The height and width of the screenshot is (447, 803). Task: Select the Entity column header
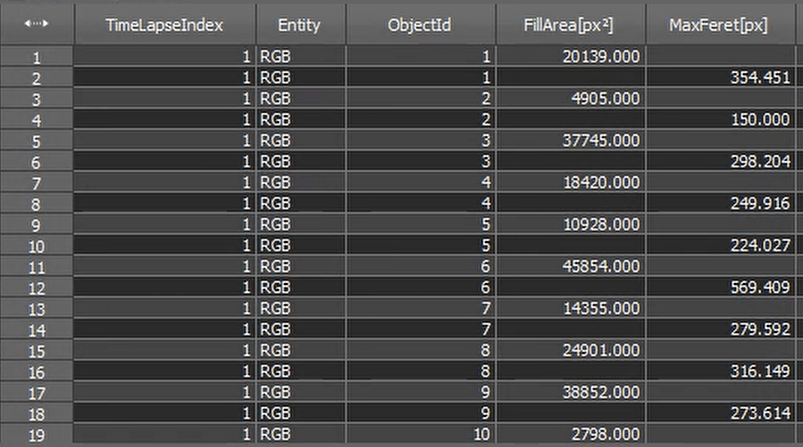pos(300,24)
